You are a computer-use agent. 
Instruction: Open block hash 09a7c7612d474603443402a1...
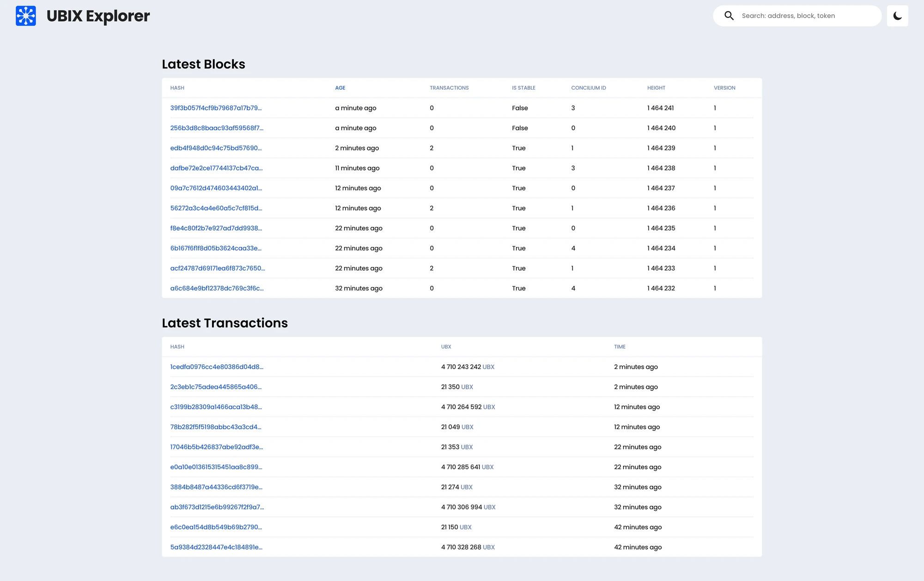tap(216, 188)
